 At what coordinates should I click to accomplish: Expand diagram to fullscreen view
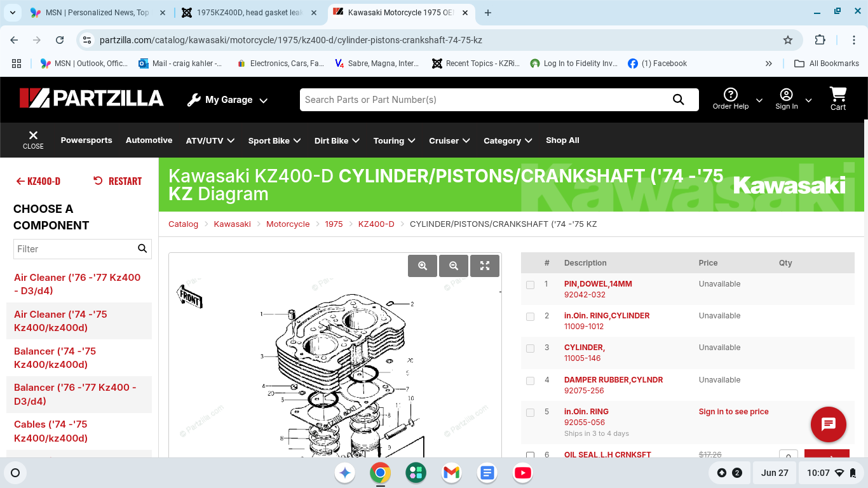485,266
